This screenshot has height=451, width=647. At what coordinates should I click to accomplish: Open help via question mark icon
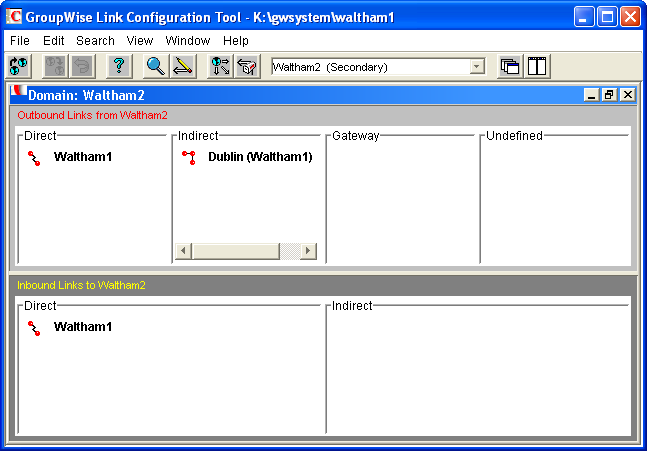(x=119, y=66)
